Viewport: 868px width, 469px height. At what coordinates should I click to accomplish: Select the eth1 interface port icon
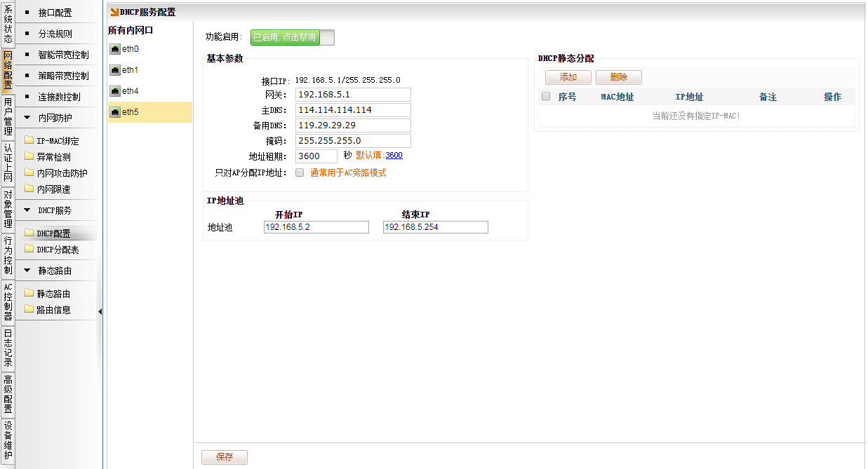click(x=115, y=70)
